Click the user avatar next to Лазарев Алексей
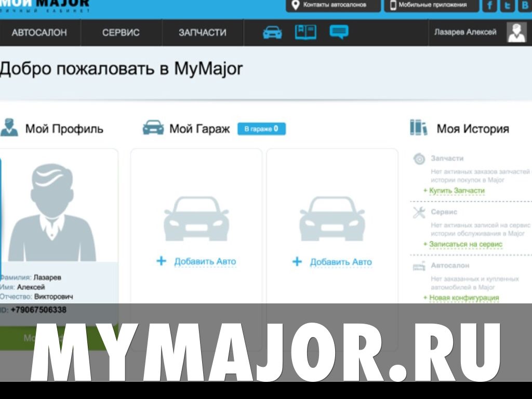The image size is (532, 399). pyautogui.click(x=516, y=32)
